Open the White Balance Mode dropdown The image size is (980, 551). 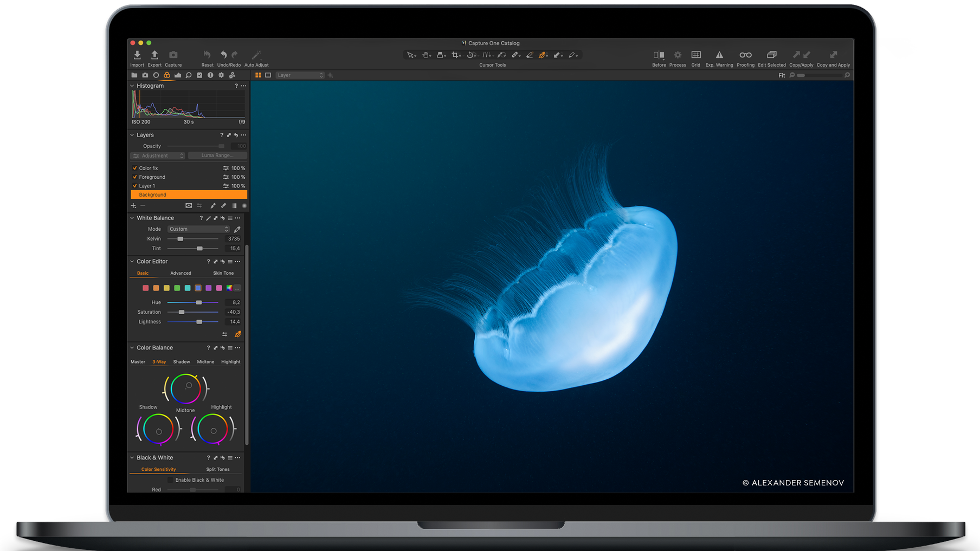[x=198, y=229]
